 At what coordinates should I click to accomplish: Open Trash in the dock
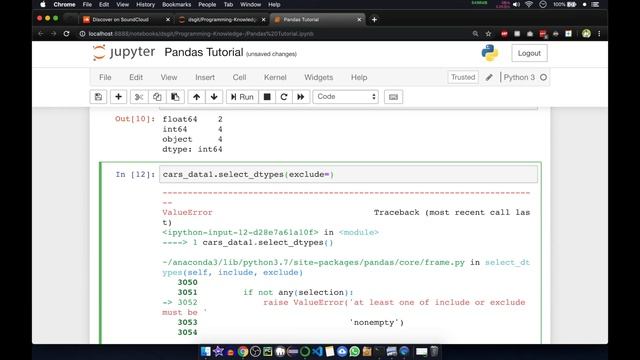pos(434,351)
